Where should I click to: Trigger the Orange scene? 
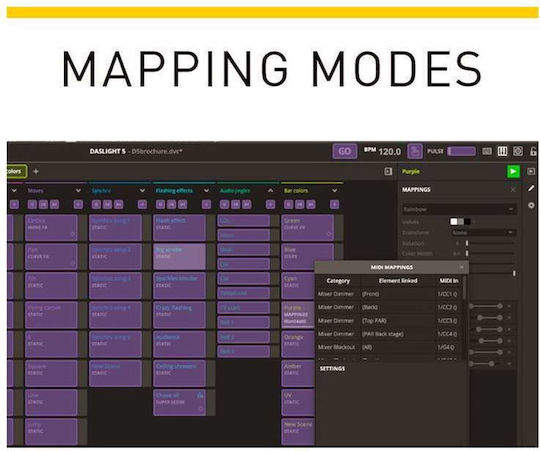click(298, 344)
